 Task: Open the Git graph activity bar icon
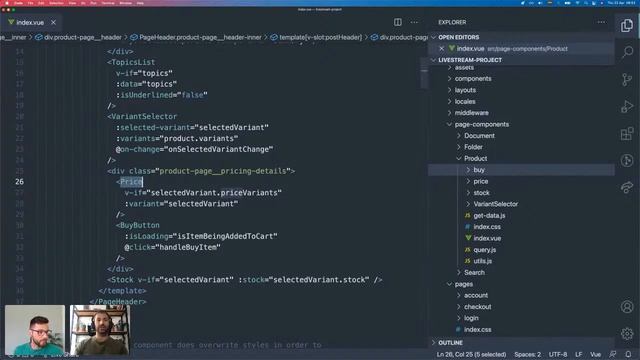[627, 160]
